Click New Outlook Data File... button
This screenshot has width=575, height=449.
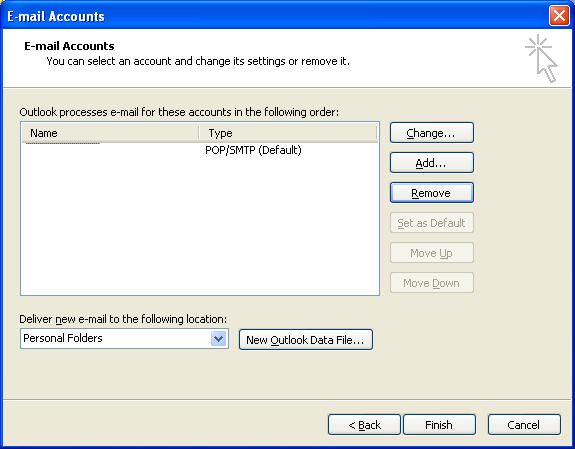pos(306,340)
